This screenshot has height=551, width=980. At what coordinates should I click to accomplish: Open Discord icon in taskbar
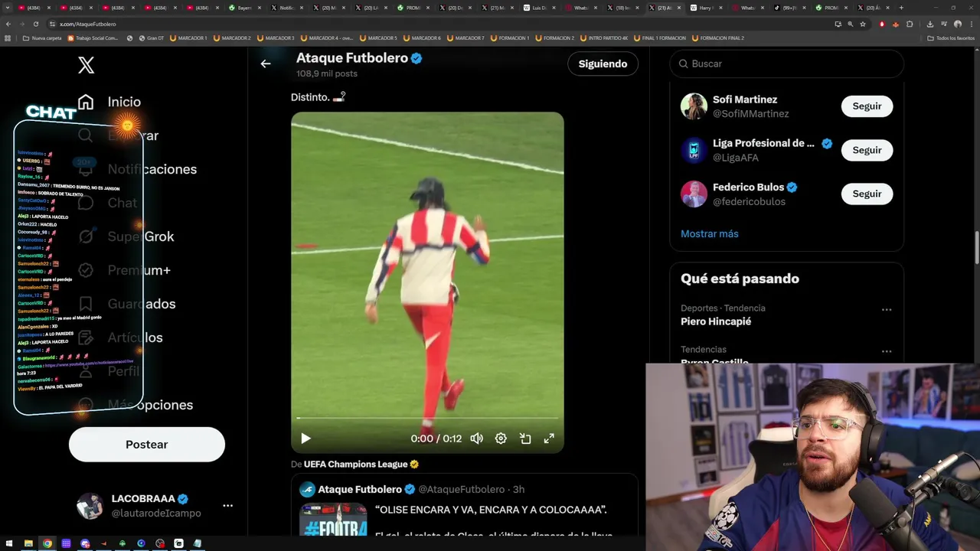point(85,543)
